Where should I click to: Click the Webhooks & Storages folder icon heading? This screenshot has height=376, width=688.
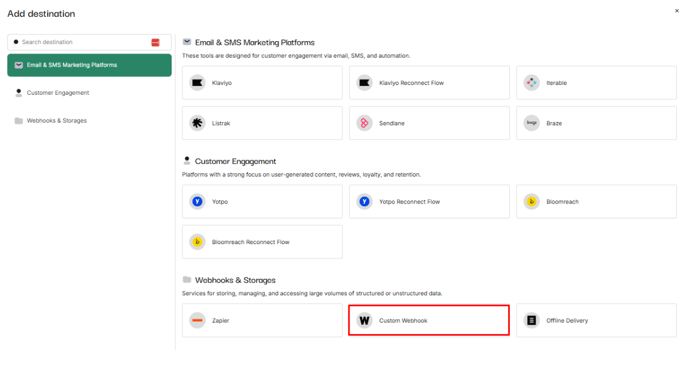pos(186,279)
